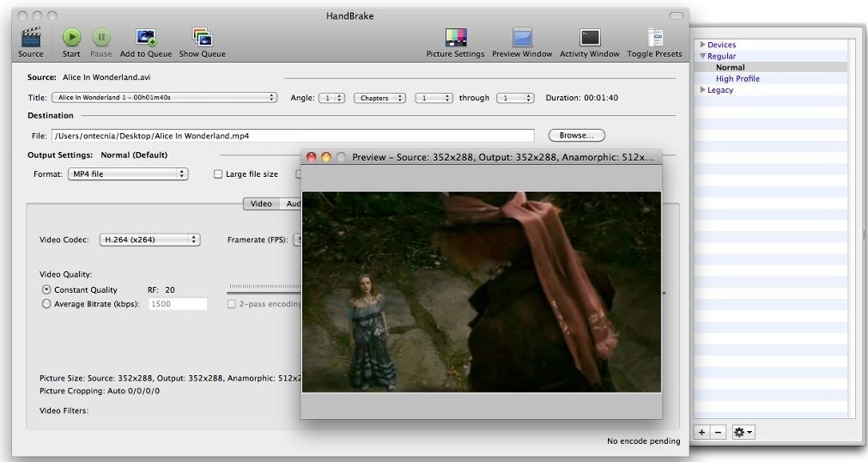The image size is (868, 462).
Task: Open the presets gear action menu
Action: pos(743,432)
